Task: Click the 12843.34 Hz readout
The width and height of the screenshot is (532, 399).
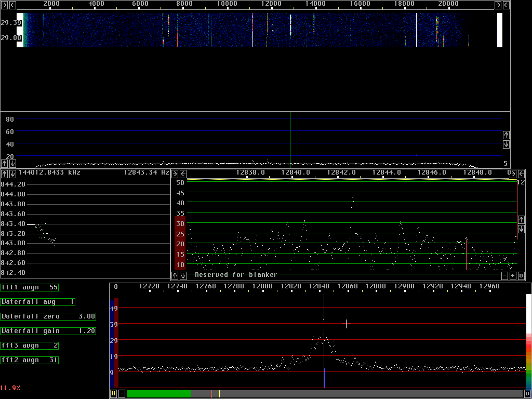Action: pyautogui.click(x=146, y=172)
